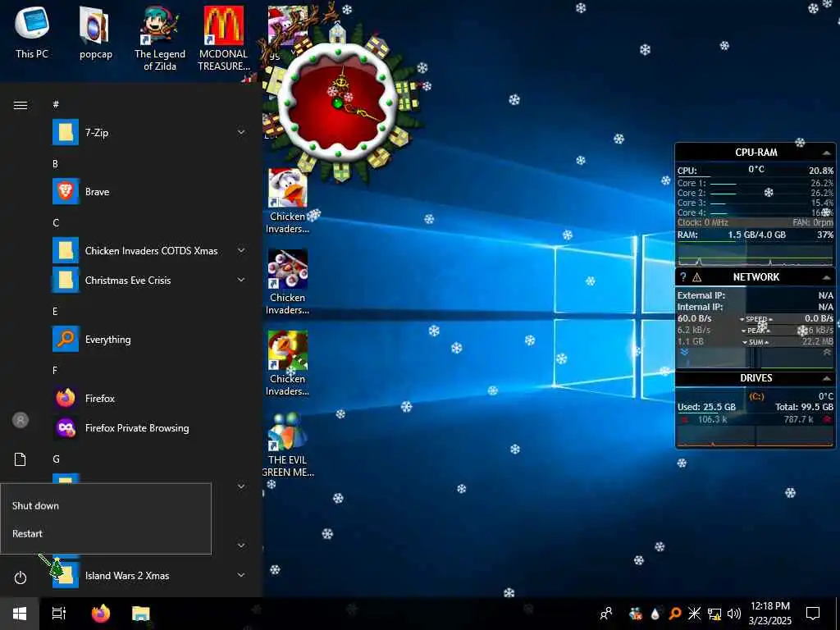Viewport: 840px width, 630px height.
Task: Click the SUM label in NETWORK gadget
Action: 756,342
